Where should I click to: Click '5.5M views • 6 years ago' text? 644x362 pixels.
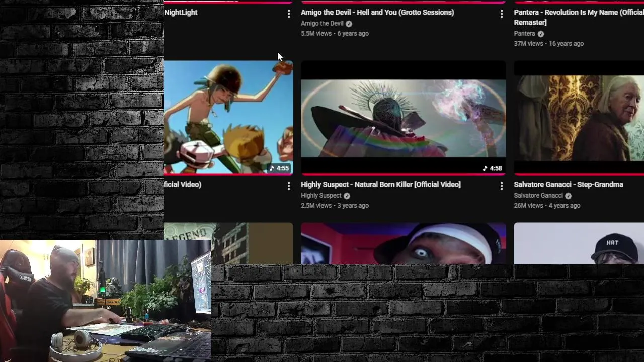click(x=335, y=33)
